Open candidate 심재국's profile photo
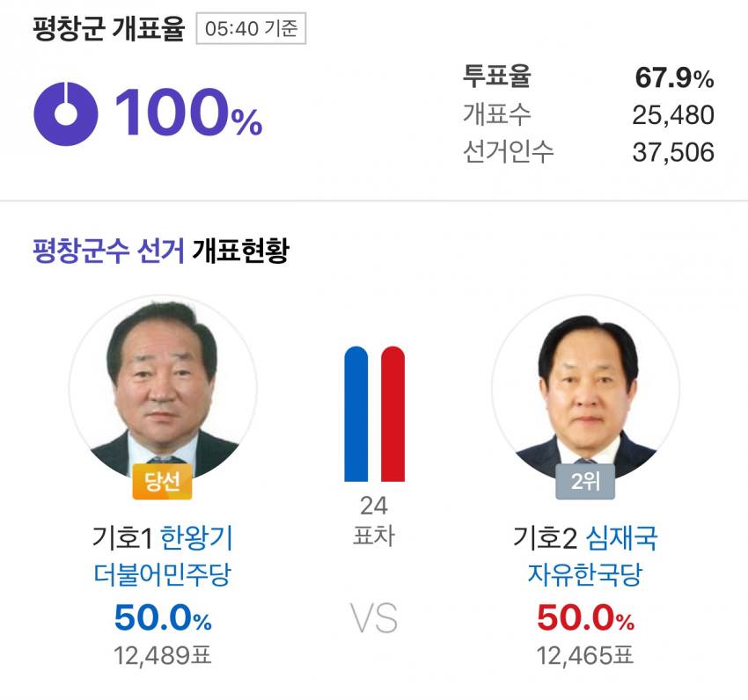Screen dimensions: 748x700 pyautogui.click(x=585, y=390)
